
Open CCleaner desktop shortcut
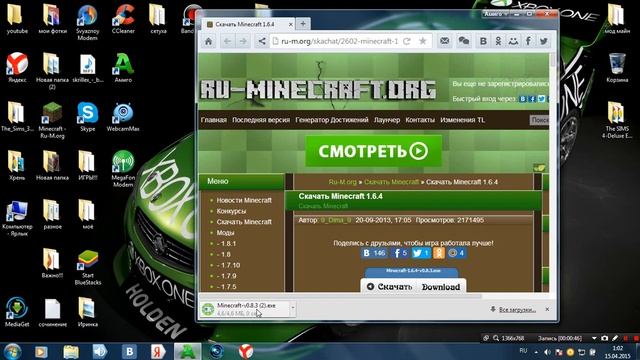pos(123,19)
